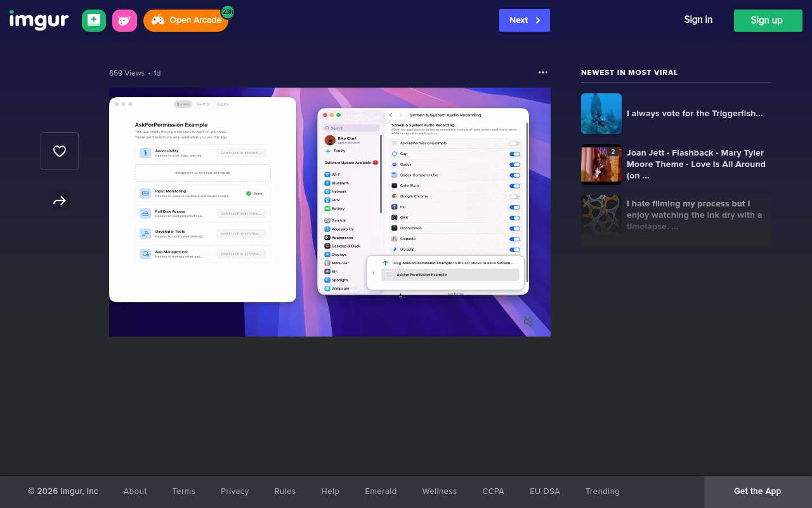Favorite the post with the heart icon
The height and width of the screenshot is (508, 812).
(60, 151)
